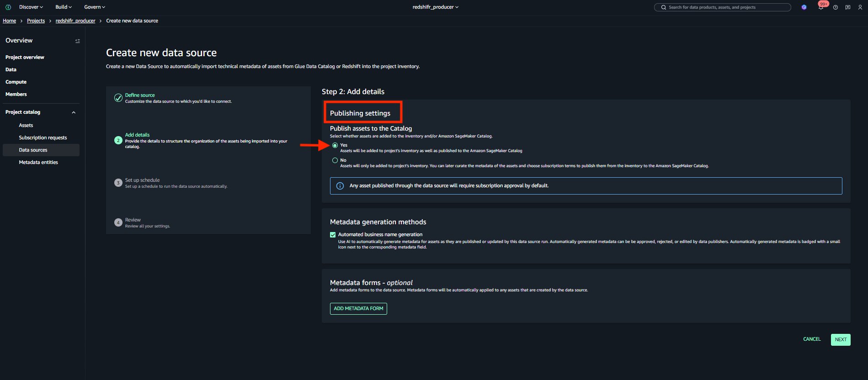The image size is (868, 380).
Task: Click the NEXT button
Action: click(x=841, y=340)
